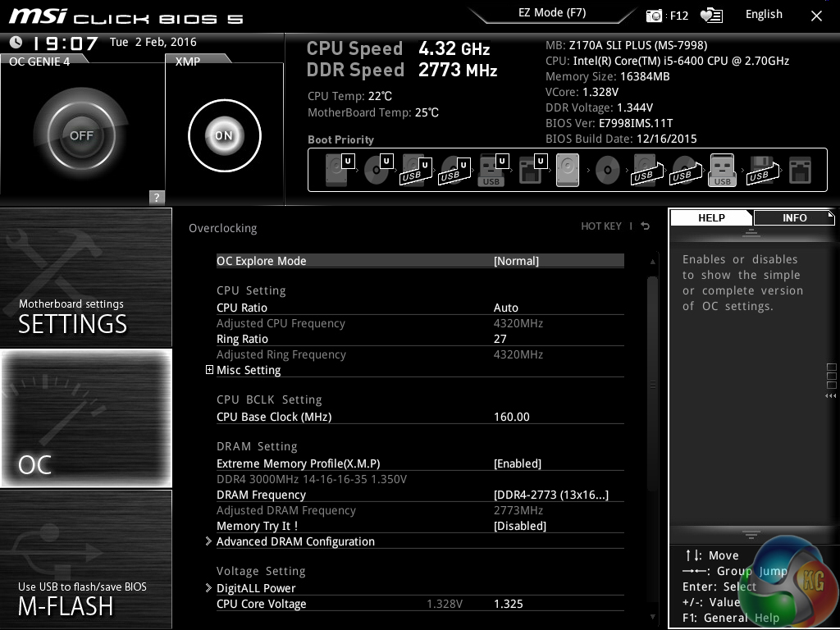
Task: Click the CPU Base Clock value field
Action: pyautogui.click(x=512, y=417)
